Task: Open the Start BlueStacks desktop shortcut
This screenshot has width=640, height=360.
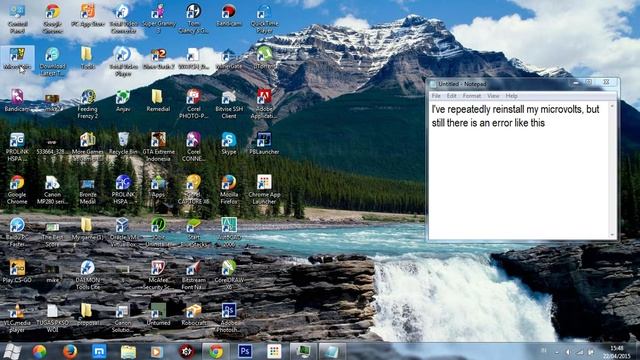Action: pyautogui.click(x=193, y=232)
